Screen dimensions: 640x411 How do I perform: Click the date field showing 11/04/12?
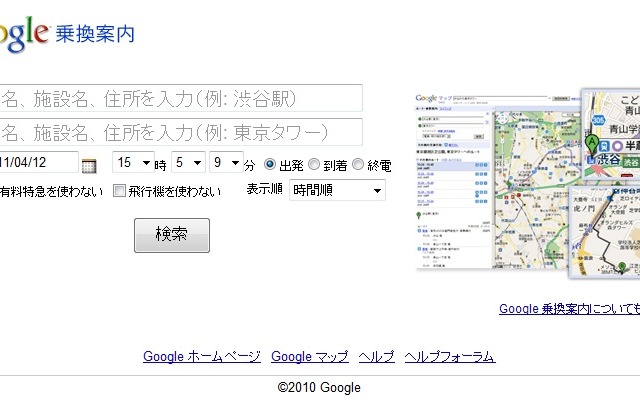coord(39,162)
